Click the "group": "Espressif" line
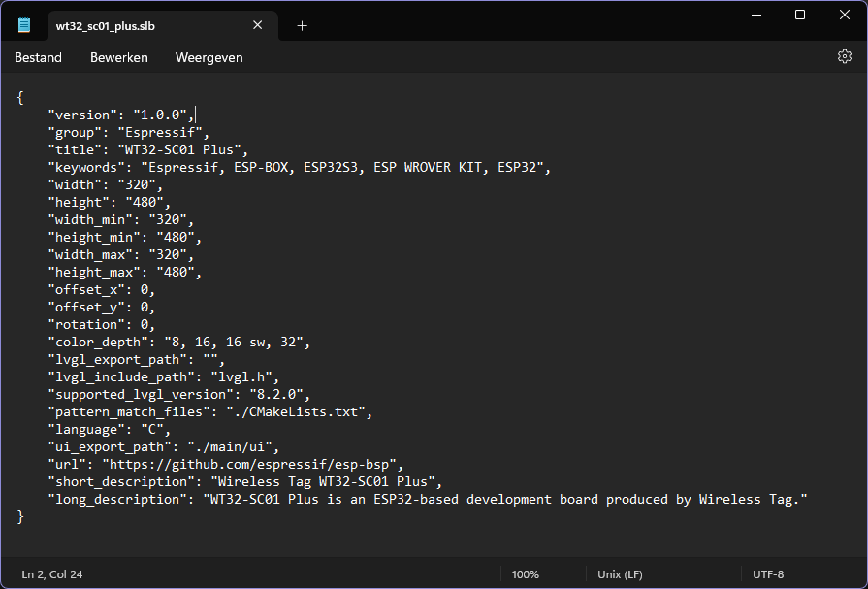This screenshot has width=868, height=589. point(128,132)
